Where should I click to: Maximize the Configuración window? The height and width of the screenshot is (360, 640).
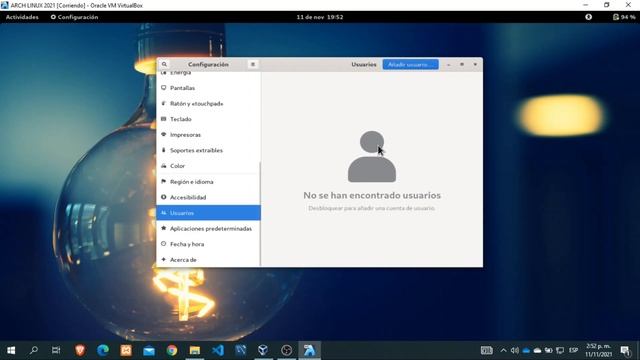pyautogui.click(x=462, y=64)
